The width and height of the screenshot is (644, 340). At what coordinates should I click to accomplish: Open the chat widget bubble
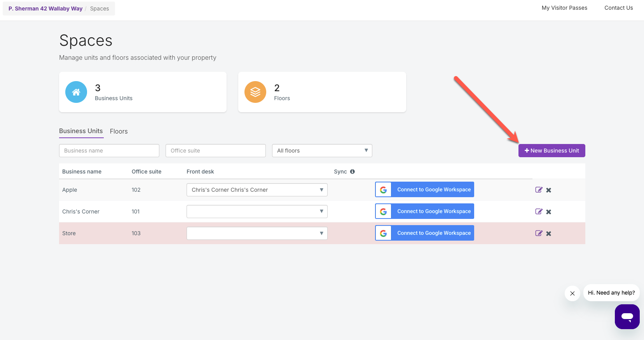(627, 316)
